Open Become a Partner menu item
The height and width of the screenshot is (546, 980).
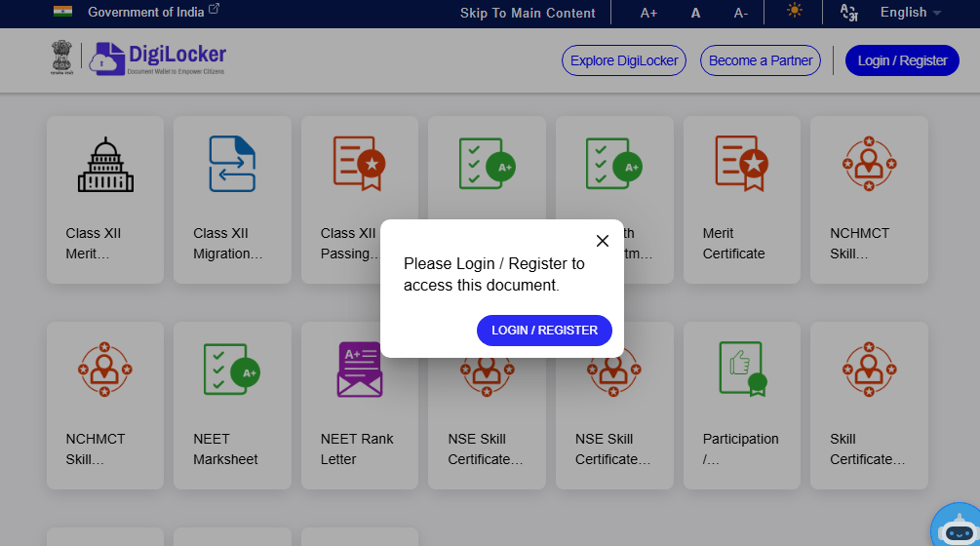[x=761, y=60]
